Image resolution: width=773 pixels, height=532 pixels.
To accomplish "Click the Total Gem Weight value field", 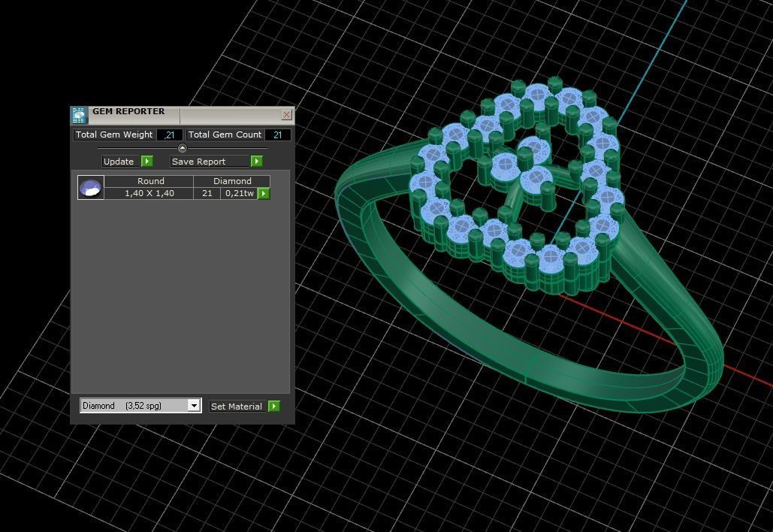I will 170,135.
